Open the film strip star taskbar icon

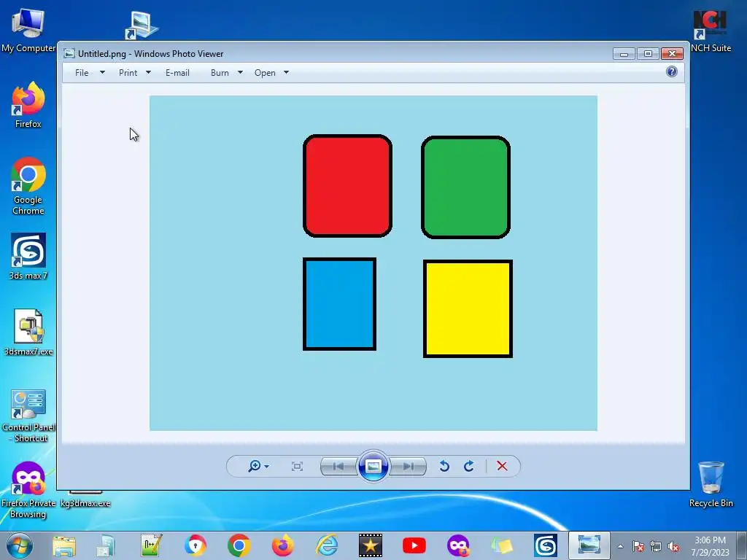coord(371,545)
